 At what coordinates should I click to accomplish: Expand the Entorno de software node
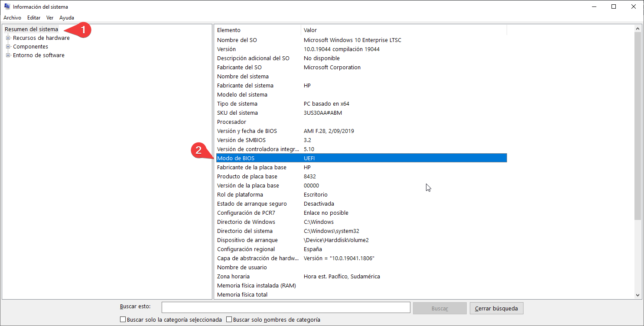tap(8, 55)
